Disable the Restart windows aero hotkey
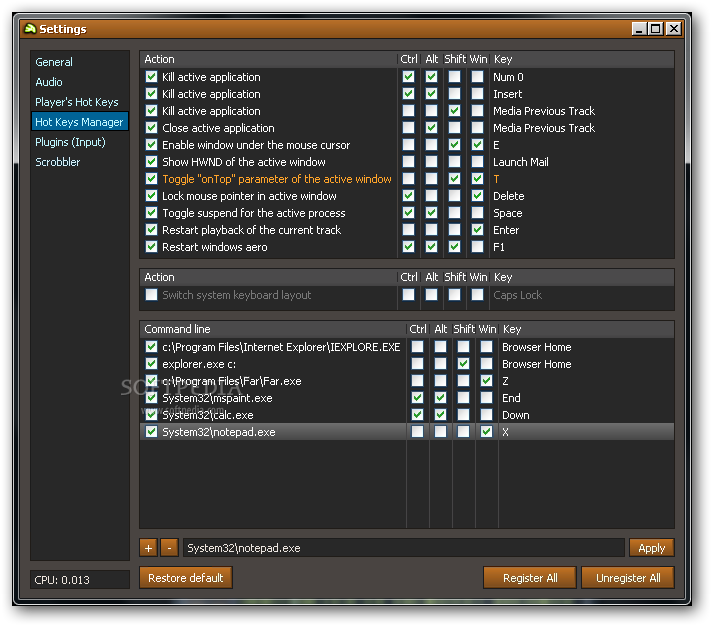The height and width of the screenshot is (626, 712). [151, 247]
